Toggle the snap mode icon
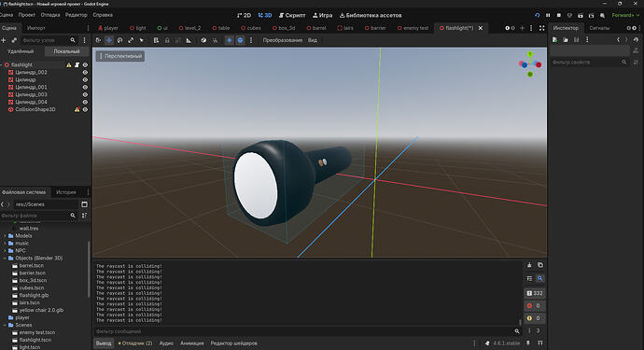Screen dimensions: 644x350 215,40
